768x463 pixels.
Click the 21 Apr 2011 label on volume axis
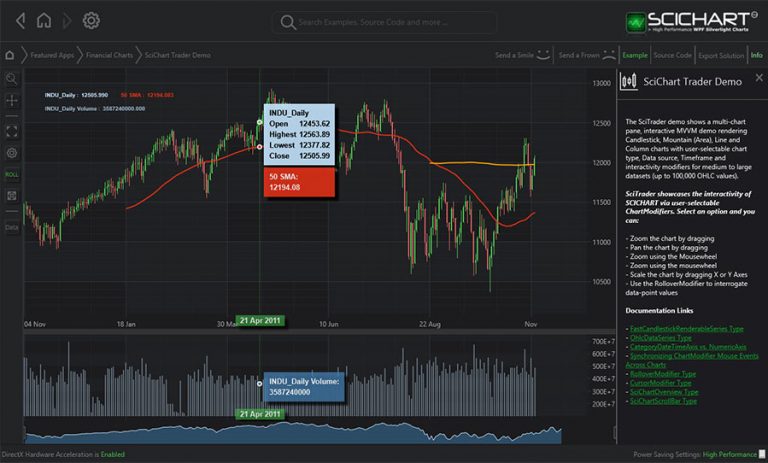pos(260,414)
